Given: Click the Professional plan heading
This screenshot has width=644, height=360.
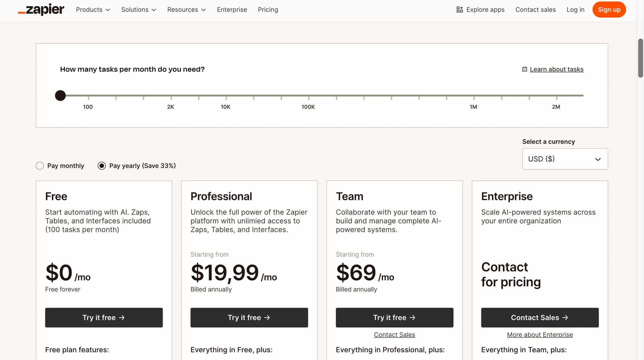Looking at the screenshot, I should pyautogui.click(x=221, y=196).
